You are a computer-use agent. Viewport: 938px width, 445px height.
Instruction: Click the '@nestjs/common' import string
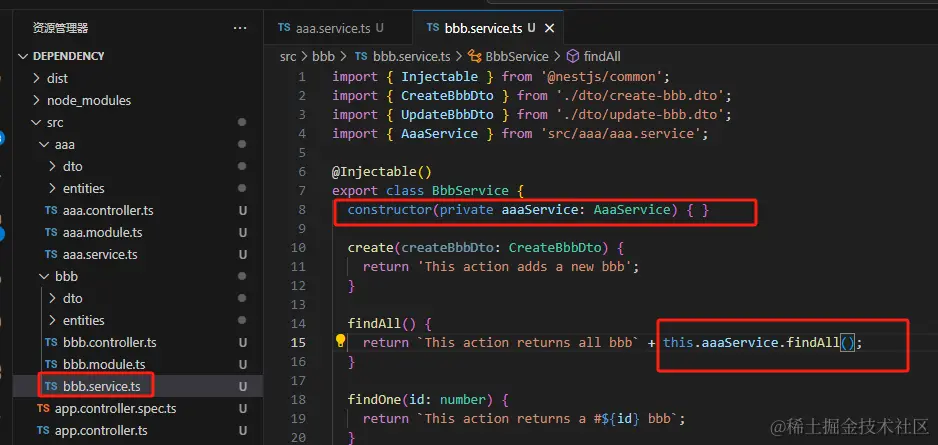(602, 77)
